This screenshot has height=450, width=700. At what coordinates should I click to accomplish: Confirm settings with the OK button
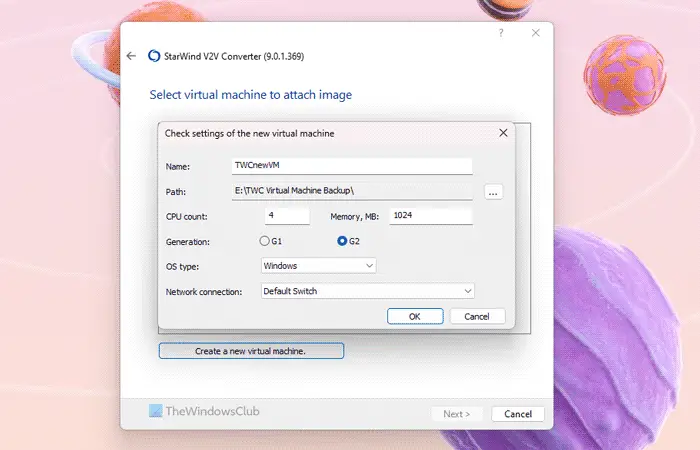[x=415, y=316]
